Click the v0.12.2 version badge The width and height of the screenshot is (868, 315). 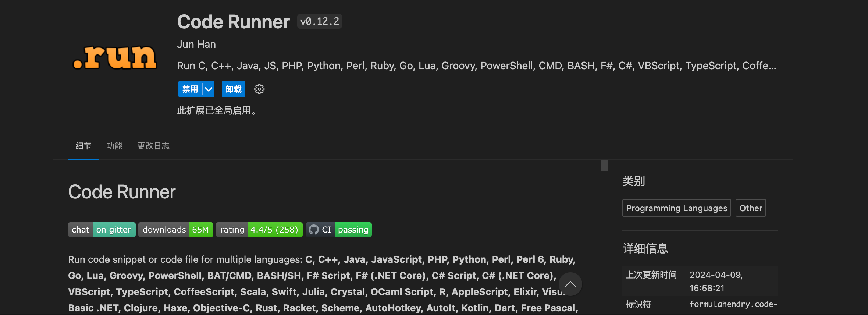[x=319, y=21]
